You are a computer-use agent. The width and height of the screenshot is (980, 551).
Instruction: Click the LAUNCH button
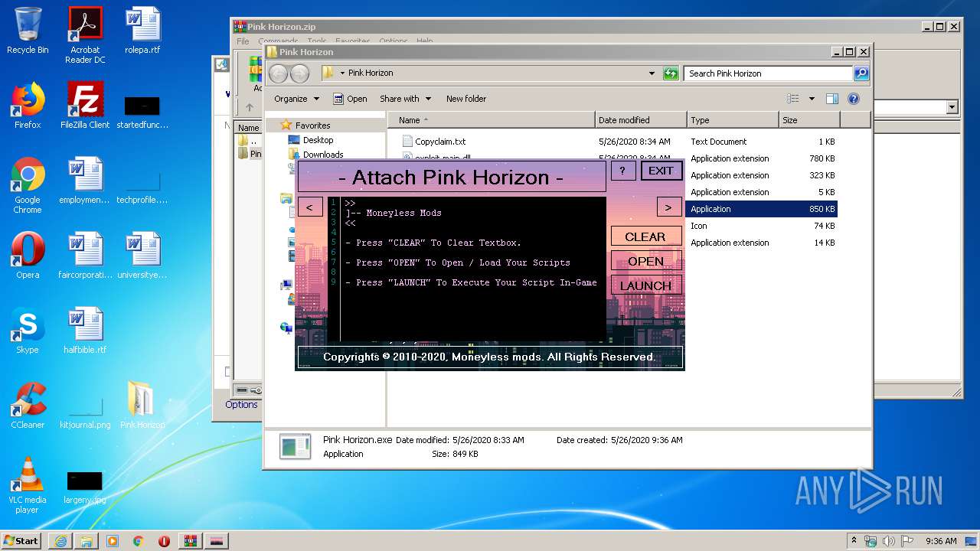click(645, 285)
